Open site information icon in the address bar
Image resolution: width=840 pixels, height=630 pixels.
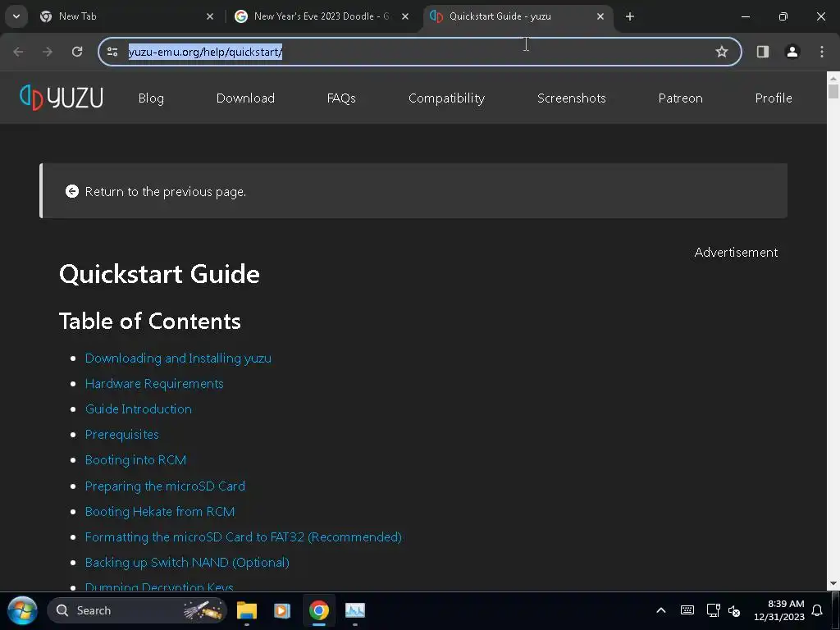(x=112, y=52)
